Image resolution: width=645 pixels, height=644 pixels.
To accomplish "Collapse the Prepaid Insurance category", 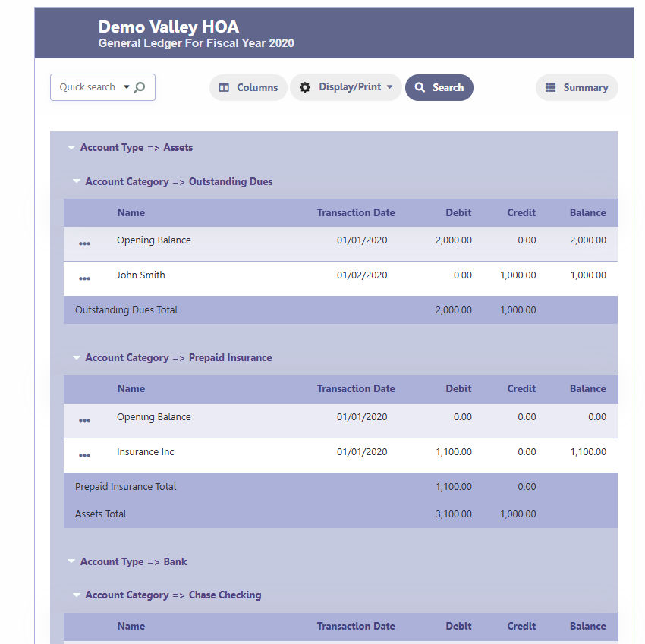I will point(77,358).
